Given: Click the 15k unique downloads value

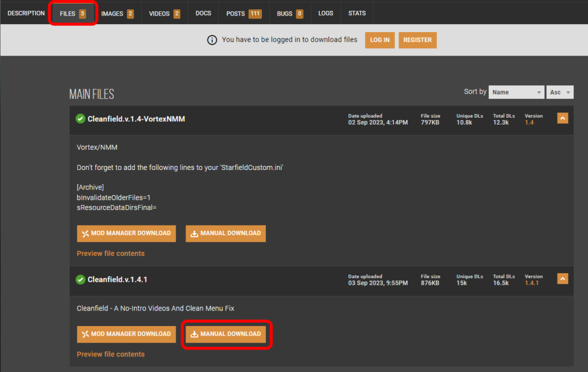Looking at the screenshot, I should [462, 283].
